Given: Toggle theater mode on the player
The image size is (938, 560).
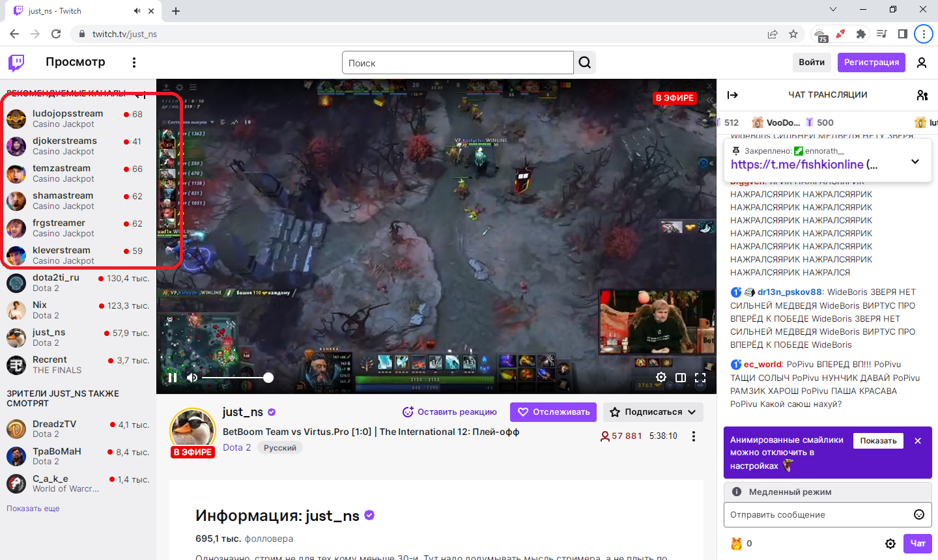Looking at the screenshot, I should pyautogui.click(x=681, y=378).
